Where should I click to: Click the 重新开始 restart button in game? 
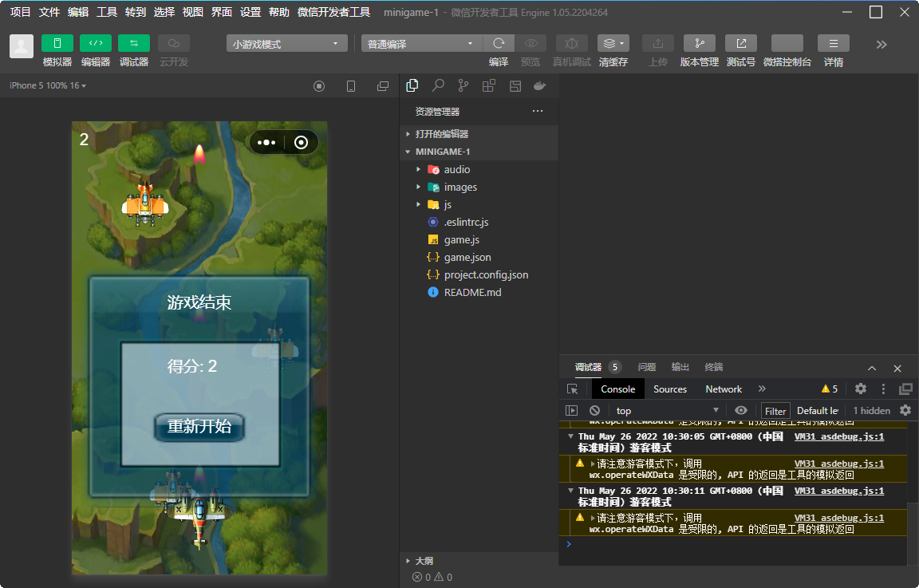[199, 427]
